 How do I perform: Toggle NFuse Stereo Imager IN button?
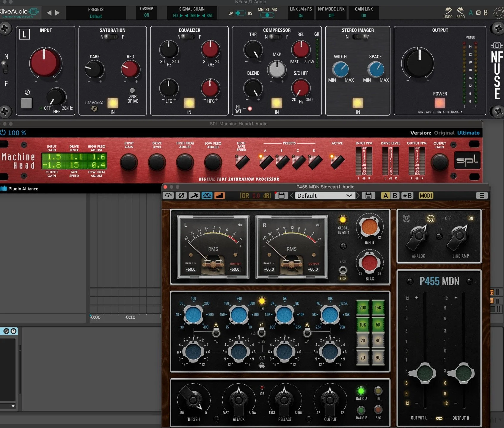point(358,103)
